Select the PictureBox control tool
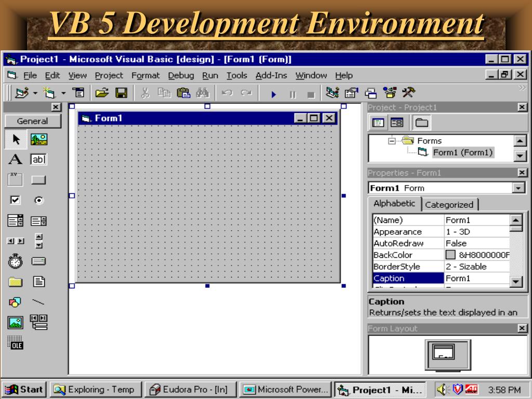Screen dimensions: 532x399 (x=39, y=139)
